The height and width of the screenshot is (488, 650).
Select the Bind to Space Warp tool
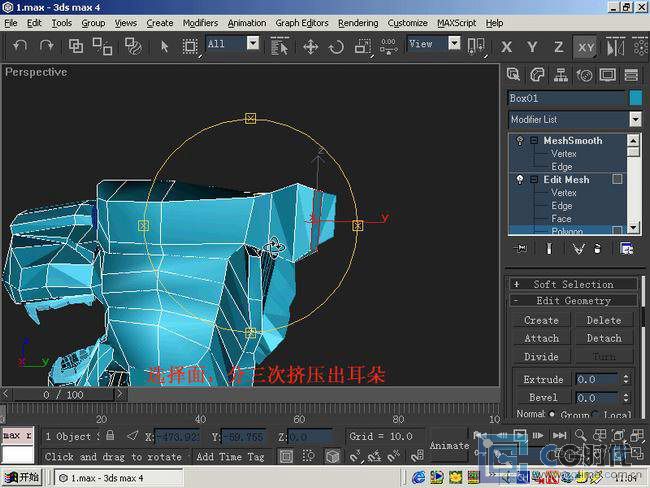pos(133,46)
